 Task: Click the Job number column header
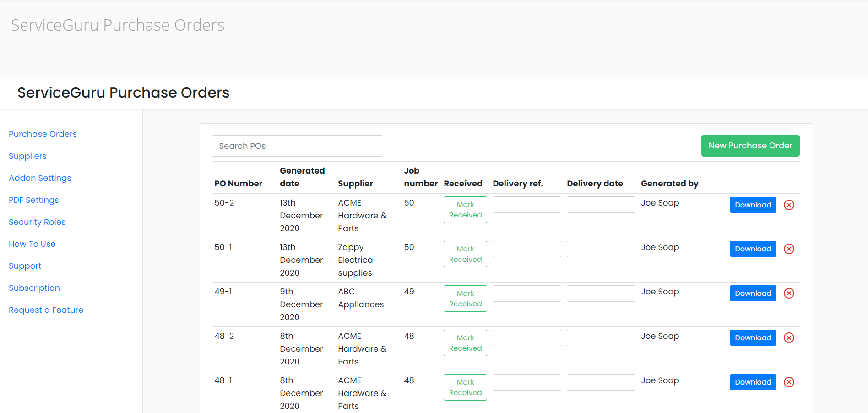point(420,177)
